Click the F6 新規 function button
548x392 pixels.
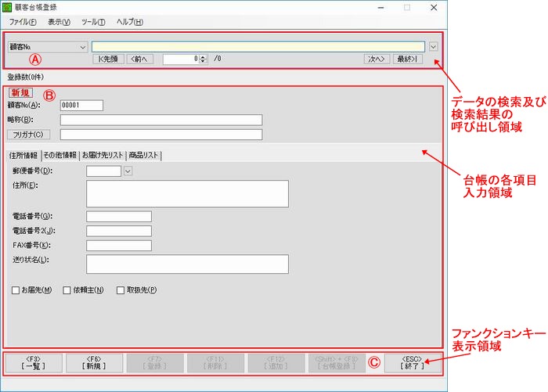(x=95, y=363)
